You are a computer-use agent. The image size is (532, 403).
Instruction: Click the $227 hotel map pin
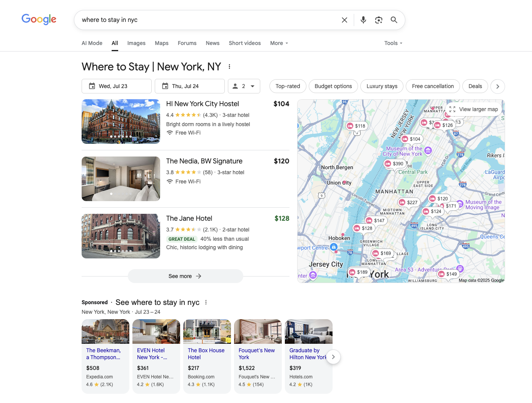click(x=408, y=202)
